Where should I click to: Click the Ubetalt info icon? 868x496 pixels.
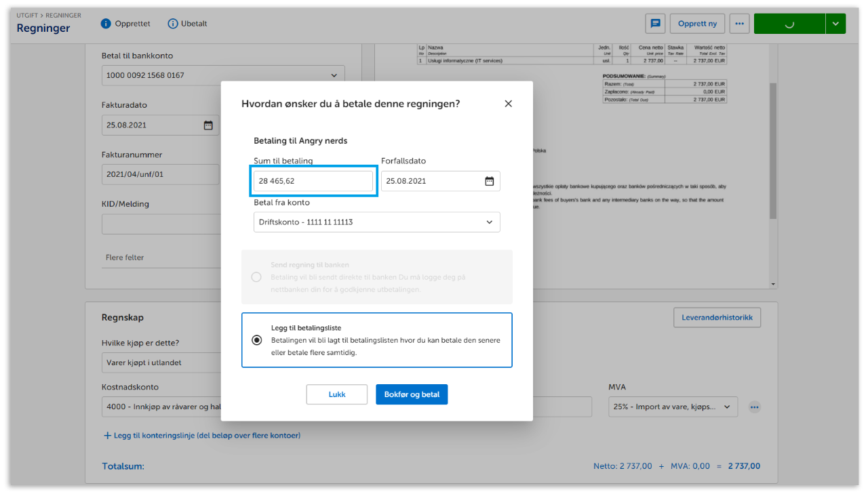click(x=172, y=24)
